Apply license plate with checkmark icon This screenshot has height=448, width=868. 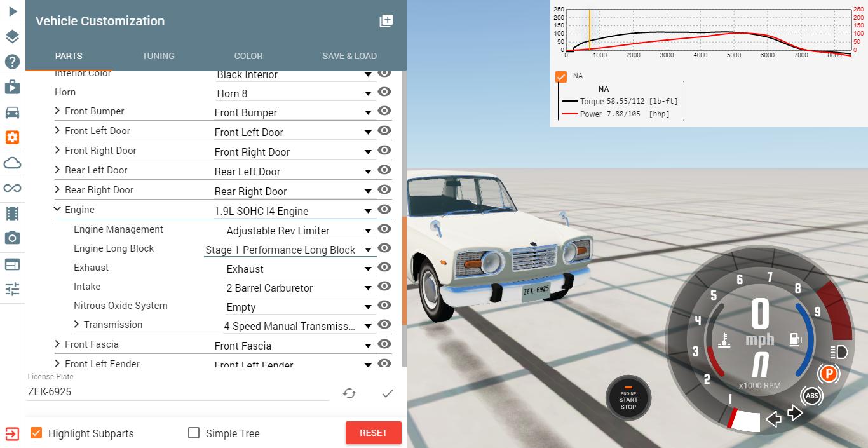pos(388,393)
